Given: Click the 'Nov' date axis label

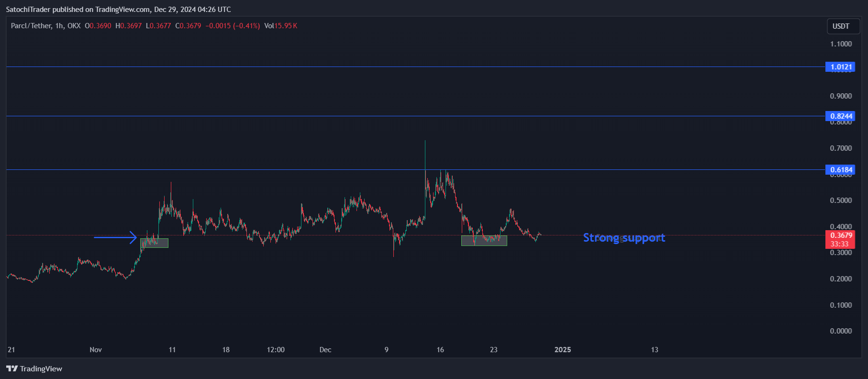Looking at the screenshot, I should (x=96, y=350).
